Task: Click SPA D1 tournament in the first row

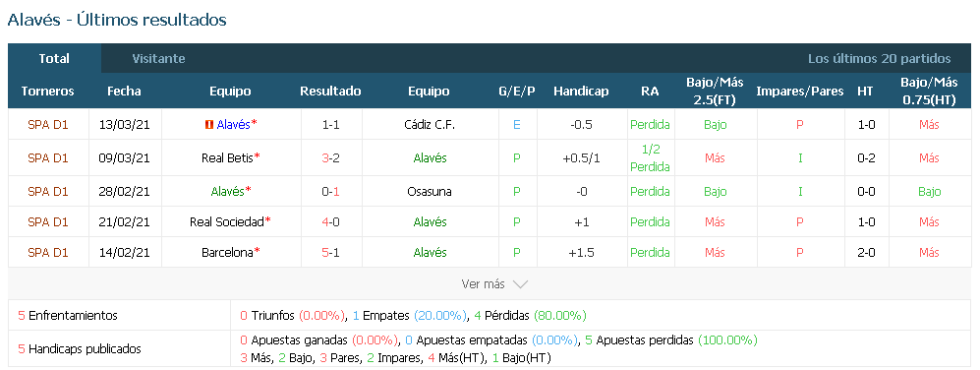Action: [48, 125]
